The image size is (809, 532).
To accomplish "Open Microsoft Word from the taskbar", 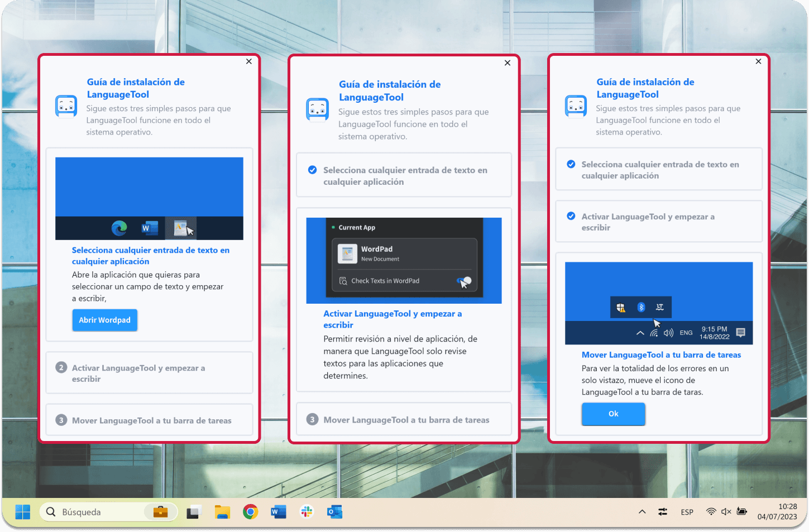I will (x=278, y=512).
